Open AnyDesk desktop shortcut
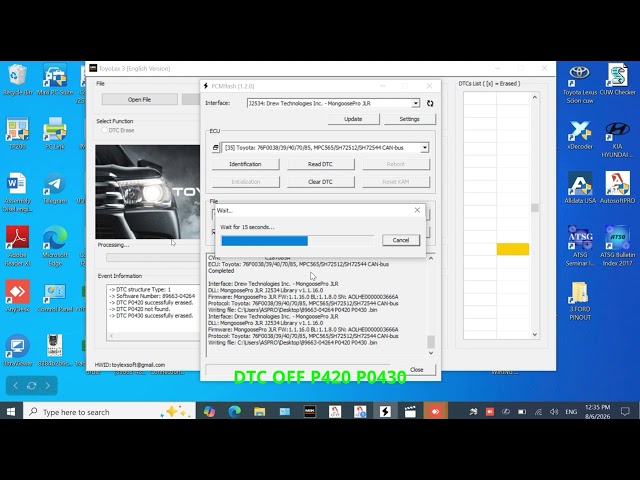The image size is (640, 480). 17,296
